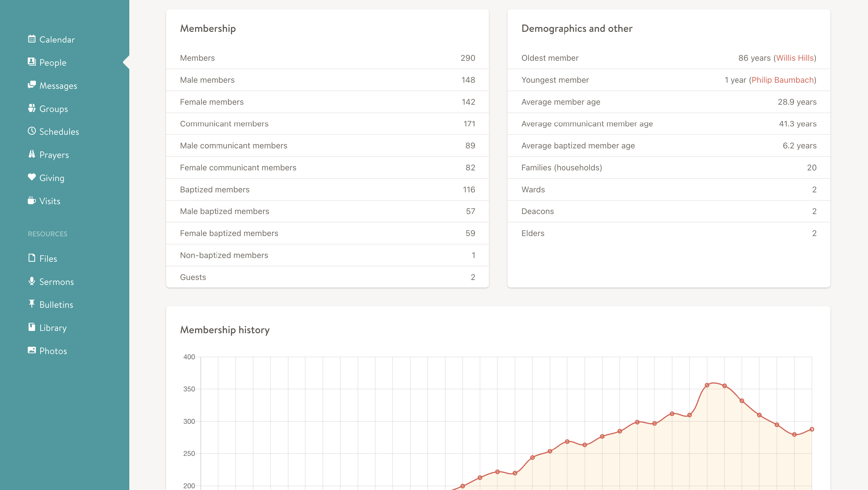The width and height of the screenshot is (868, 490).
Task: Click the last data point on the membership chart
Action: (x=812, y=429)
